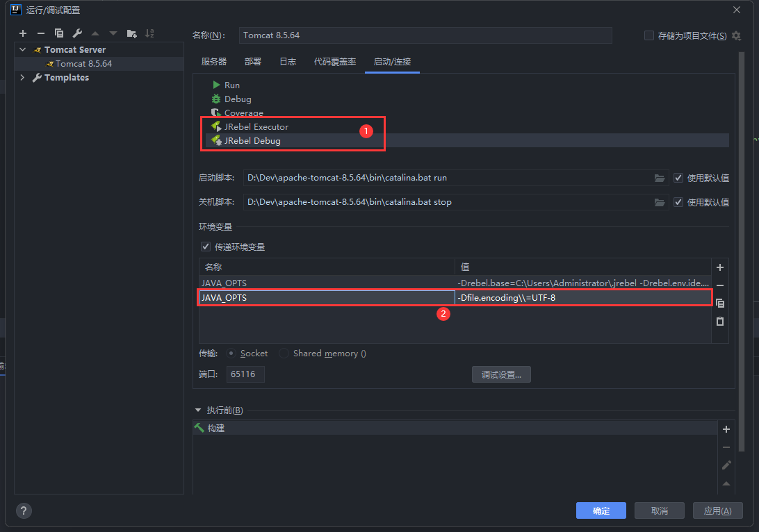This screenshot has width=759, height=532.
Task: Close the 运行/调试配置 dialog
Action: [x=737, y=10]
